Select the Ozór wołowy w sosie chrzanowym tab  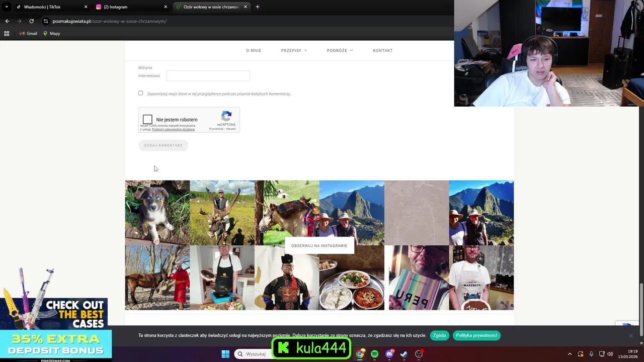point(212,7)
